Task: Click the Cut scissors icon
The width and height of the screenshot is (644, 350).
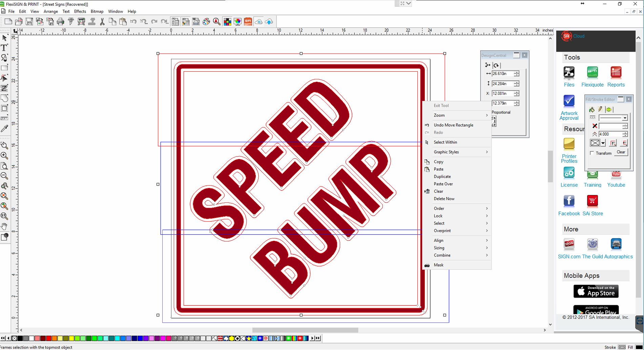Action: point(102,22)
